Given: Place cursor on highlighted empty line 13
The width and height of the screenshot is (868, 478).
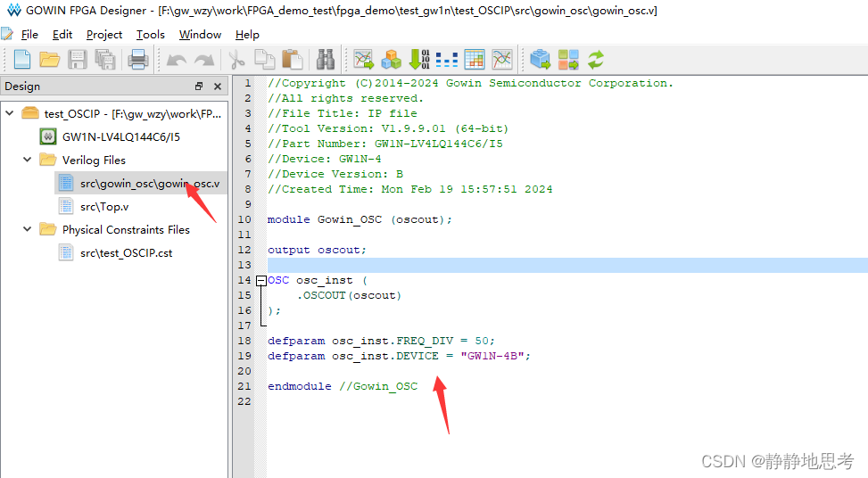Looking at the screenshot, I should pyautogui.click(x=567, y=265).
